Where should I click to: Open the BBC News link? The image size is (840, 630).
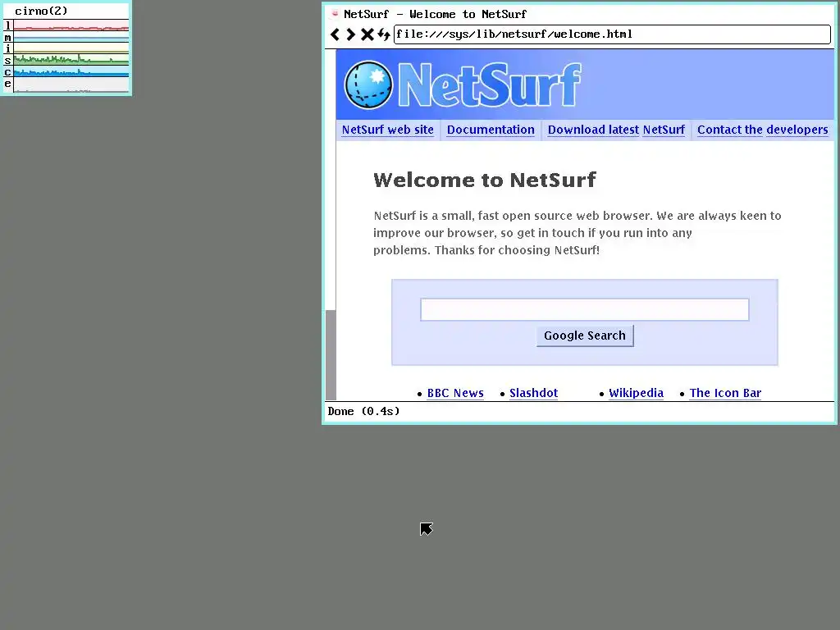(455, 393)
